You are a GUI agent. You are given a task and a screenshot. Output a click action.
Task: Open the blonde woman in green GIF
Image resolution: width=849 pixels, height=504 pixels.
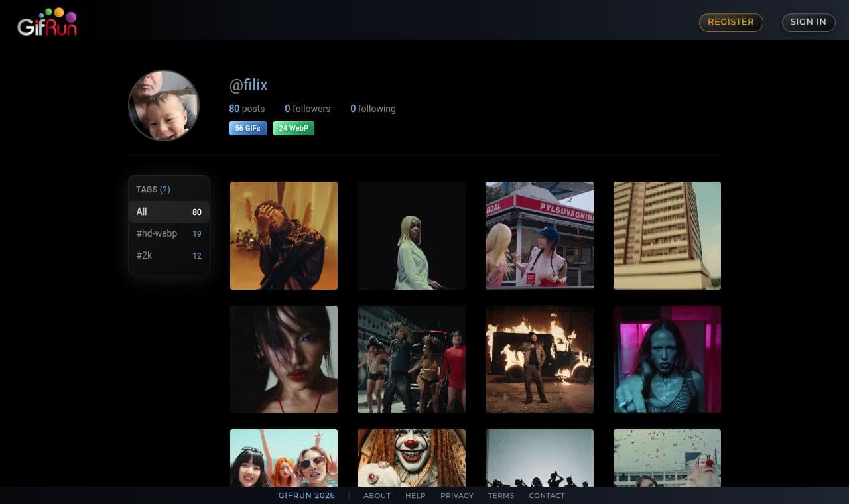[x=411, y=235]
